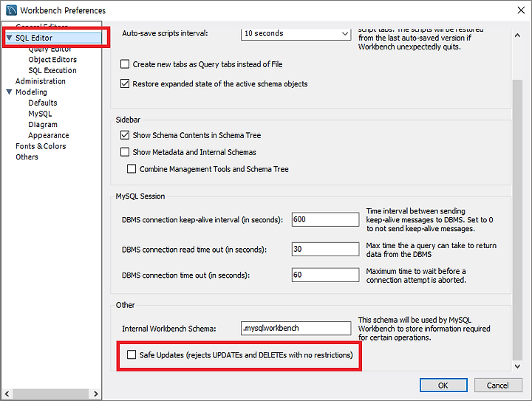Collapse the Modeling tree node
The width and height of the screenshot is (532, 401).
[9, 92]
